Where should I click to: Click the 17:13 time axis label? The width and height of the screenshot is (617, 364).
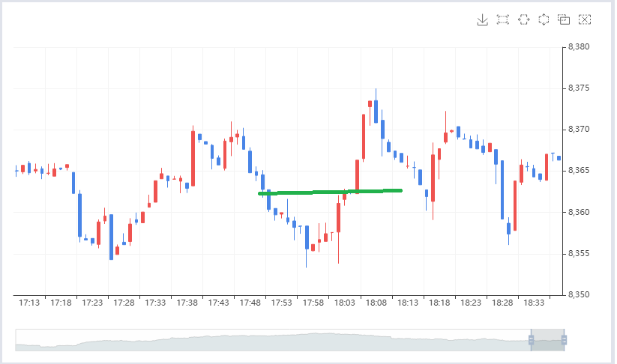click(29, 303)
